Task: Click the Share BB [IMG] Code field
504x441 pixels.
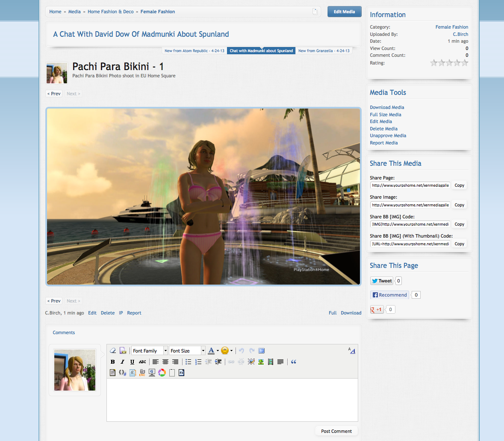Action: pos(410,224)
